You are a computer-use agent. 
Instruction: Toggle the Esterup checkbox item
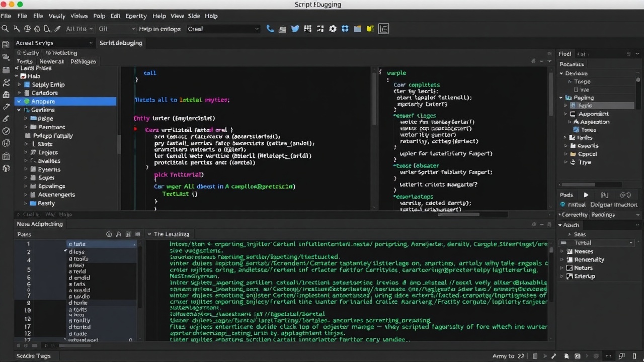[x=570, y=276]
